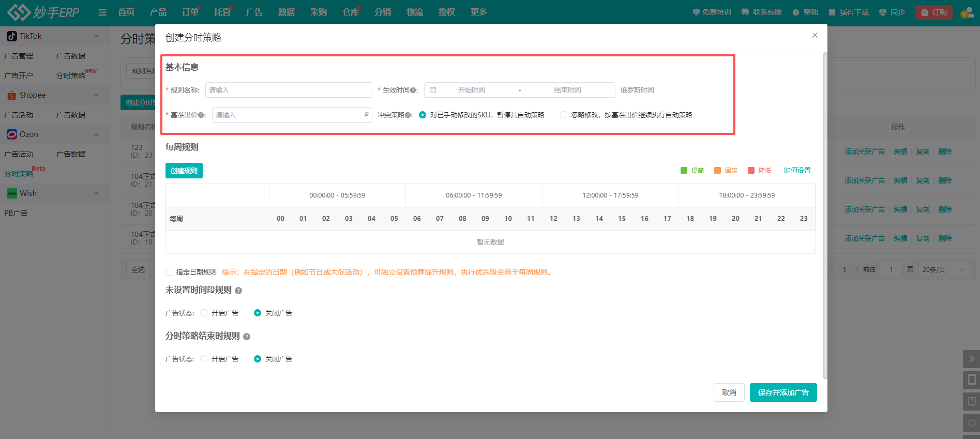Image resolution: width=980 pixels, height=439 pixels.
Task: Open the 广告 top menu
Action: tap(254, 12)
